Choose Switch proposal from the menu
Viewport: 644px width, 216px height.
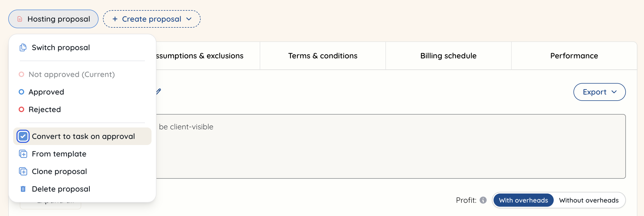61,47
